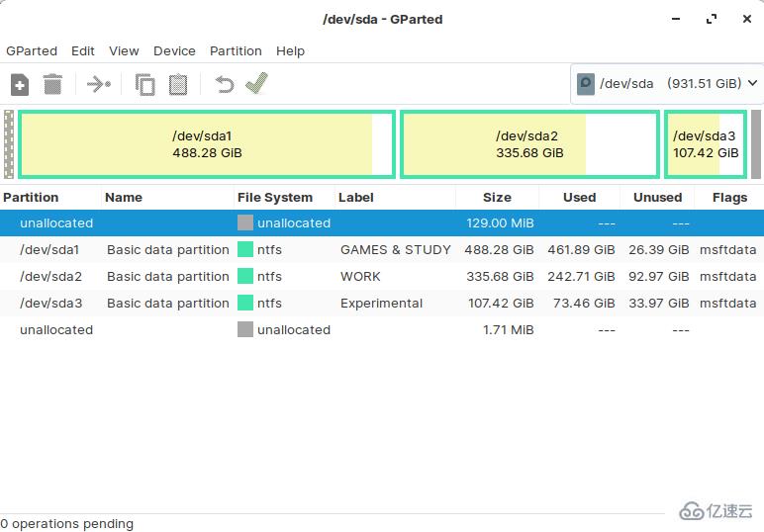Select /dev/sda3 block in disk map

[x=706, y=144]
